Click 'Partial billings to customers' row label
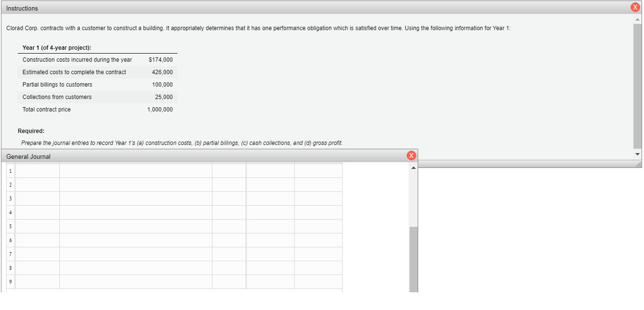Screen dimensions: 644x310 coord(57,85)
